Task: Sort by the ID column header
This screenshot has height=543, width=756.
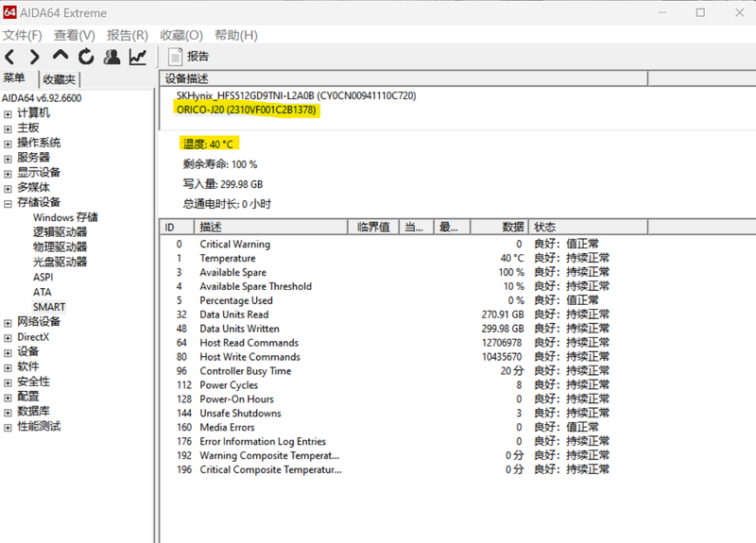Action: pos(177,227)
